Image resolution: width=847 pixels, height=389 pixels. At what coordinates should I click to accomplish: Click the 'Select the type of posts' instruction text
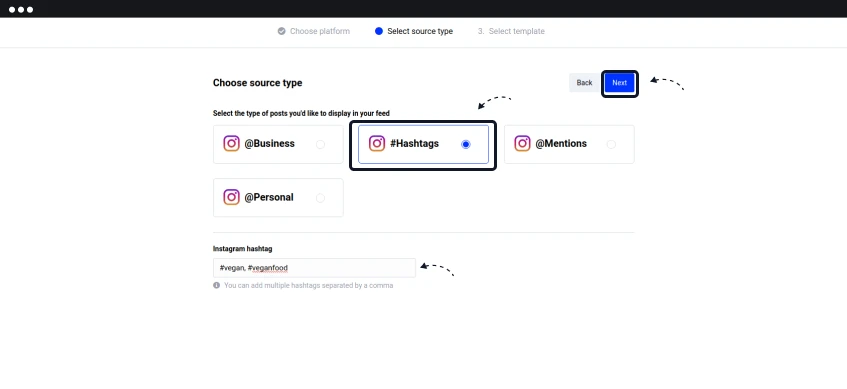(301, 113)
